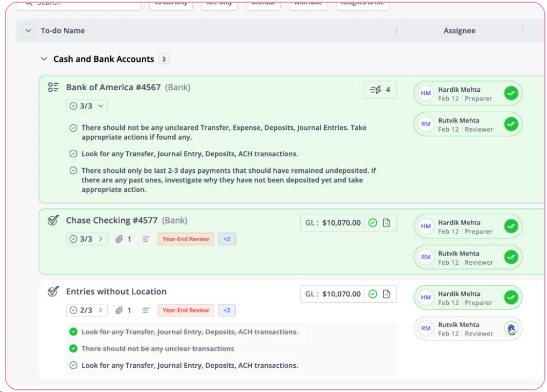Sort by the Assignee column header
The height and width of the screenshot is (392, 547).
460,31
